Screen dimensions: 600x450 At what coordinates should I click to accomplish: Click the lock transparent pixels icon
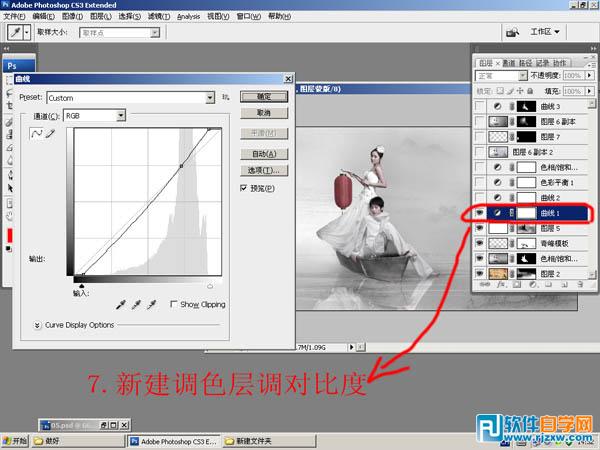[500, 91]
